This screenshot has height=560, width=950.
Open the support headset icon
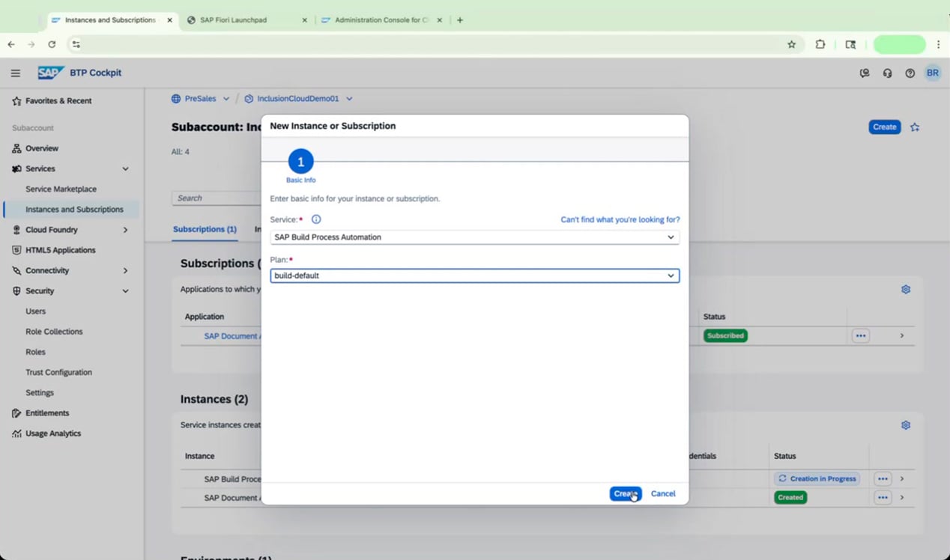coord(887,73)
